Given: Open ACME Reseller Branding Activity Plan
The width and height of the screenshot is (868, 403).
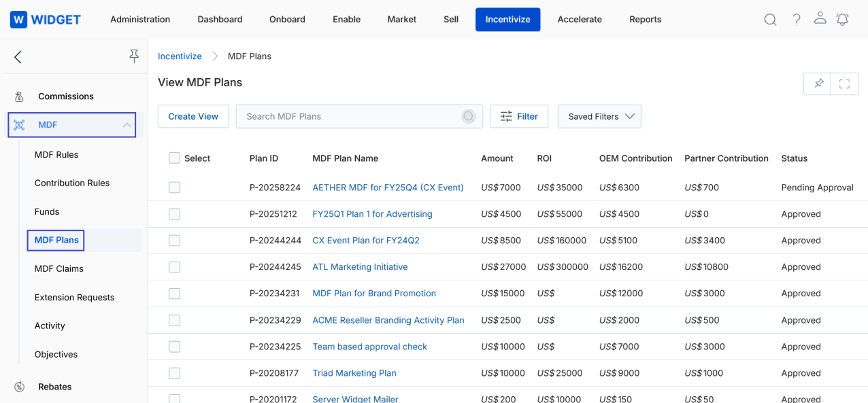Looking at the screenshot, I should [x=388, y=320].
